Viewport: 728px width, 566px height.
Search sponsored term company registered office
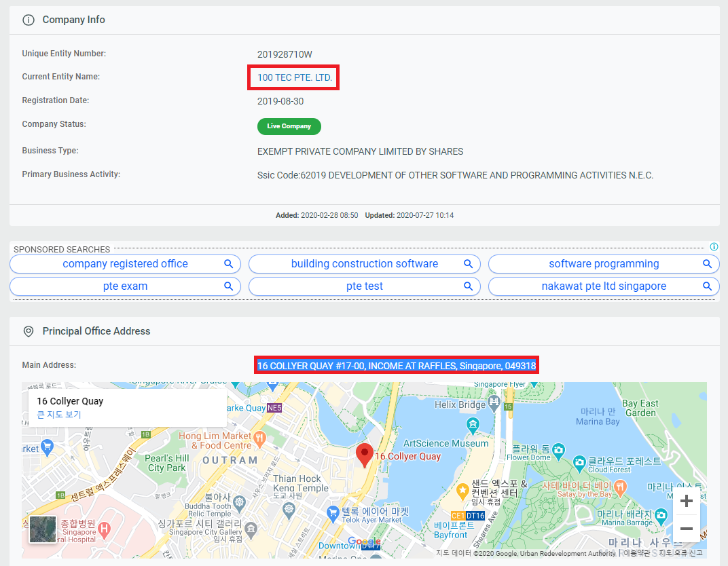coord(125,263)
